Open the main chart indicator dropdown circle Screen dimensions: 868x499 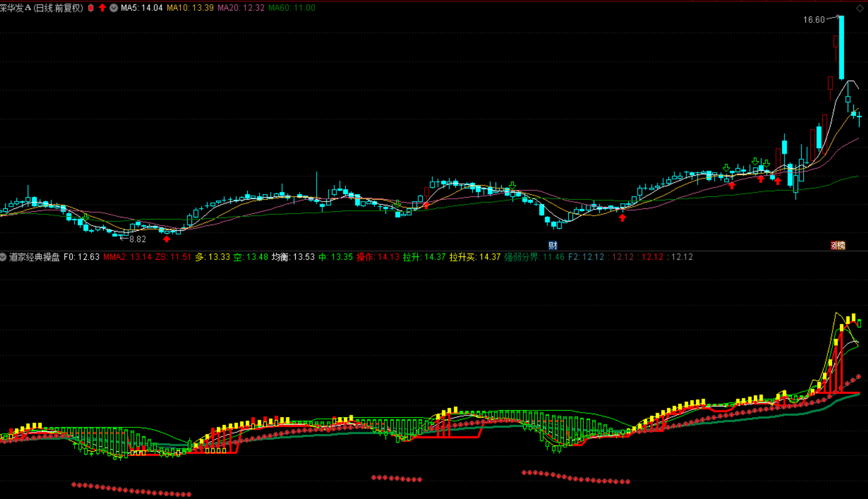(113, 8)
